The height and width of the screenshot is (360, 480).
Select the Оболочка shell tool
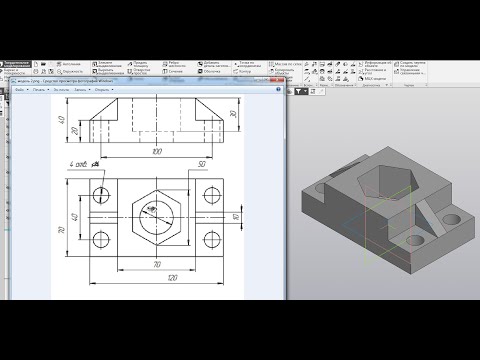click(209, 71)
